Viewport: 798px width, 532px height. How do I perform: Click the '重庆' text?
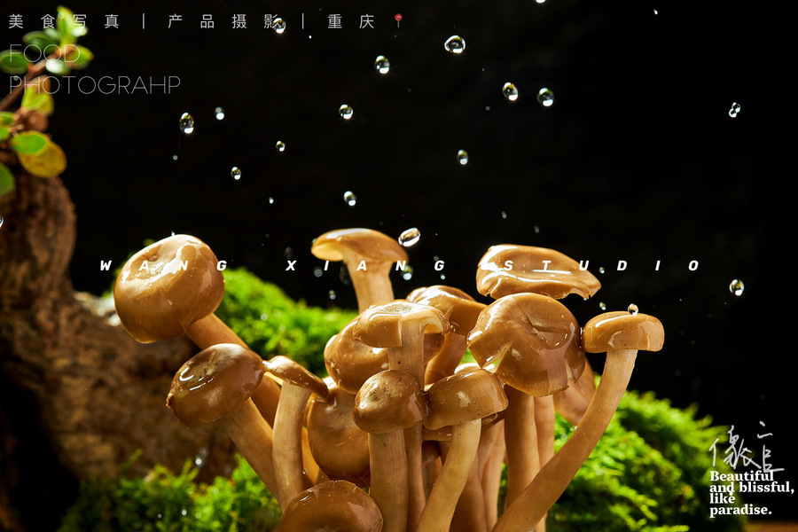tap(351, 21)
